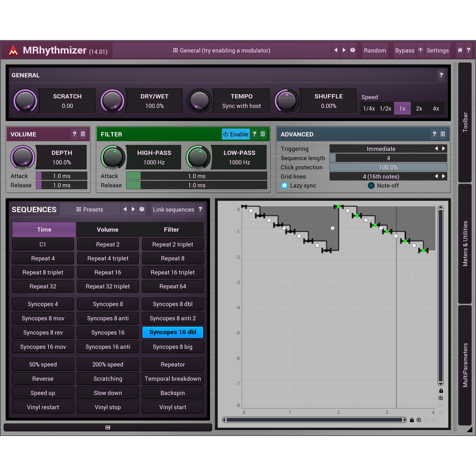Open FILTER panel preset menu icon
Viewport: 476px width, 476px height.
[x=263, y=134]
